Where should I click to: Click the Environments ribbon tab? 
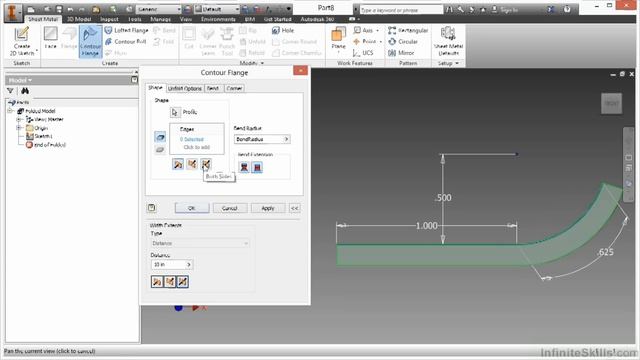pyautogui.click(x=218, y=19)
